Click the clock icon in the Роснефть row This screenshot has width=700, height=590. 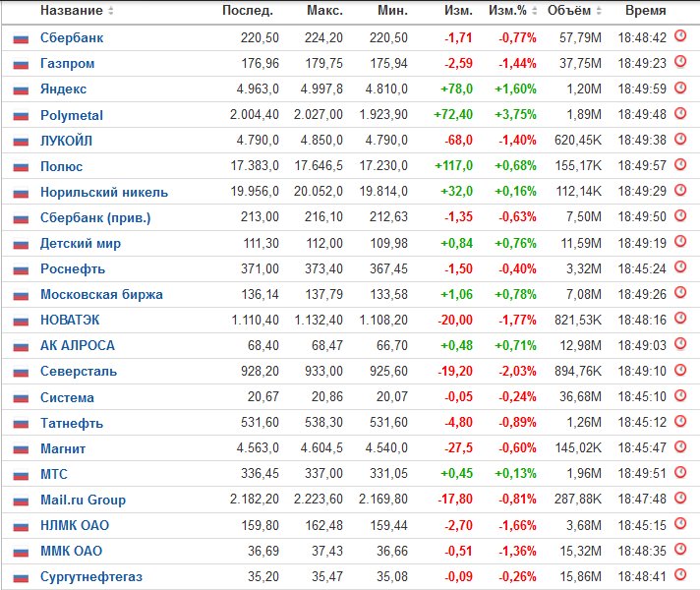click(680, 266)
